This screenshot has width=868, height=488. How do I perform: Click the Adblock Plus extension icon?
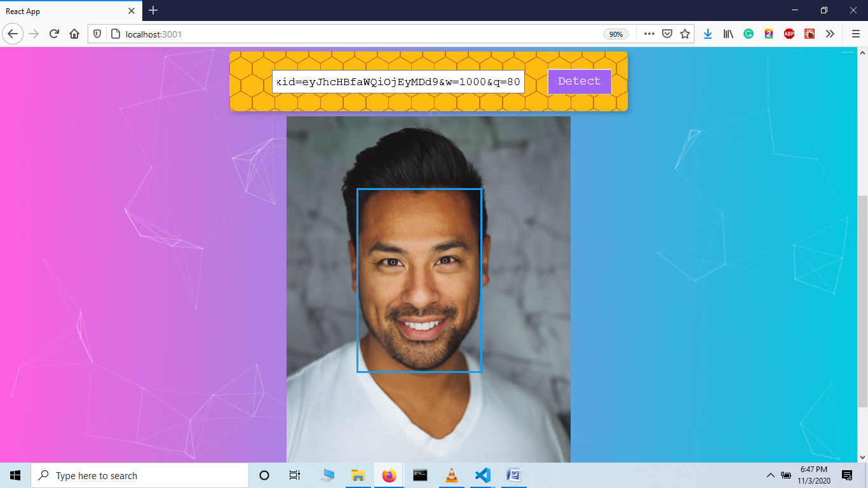pyautogui.click(x=789, y=34)
